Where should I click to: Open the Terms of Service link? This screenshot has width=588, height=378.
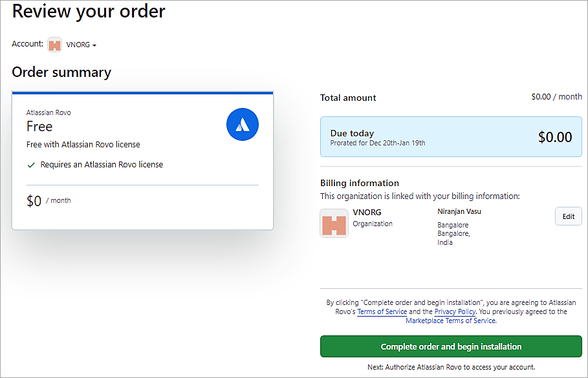(382, 311)
